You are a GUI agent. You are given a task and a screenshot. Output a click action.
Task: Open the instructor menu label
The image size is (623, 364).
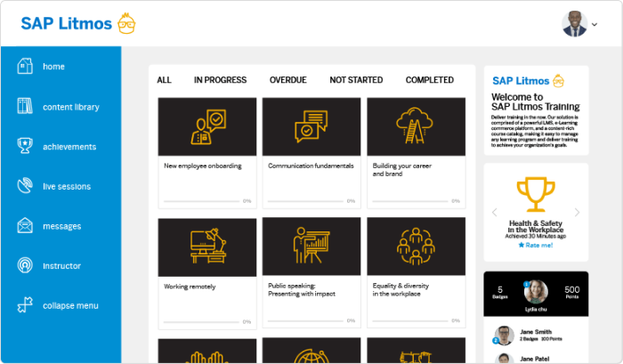coord(61,266)
